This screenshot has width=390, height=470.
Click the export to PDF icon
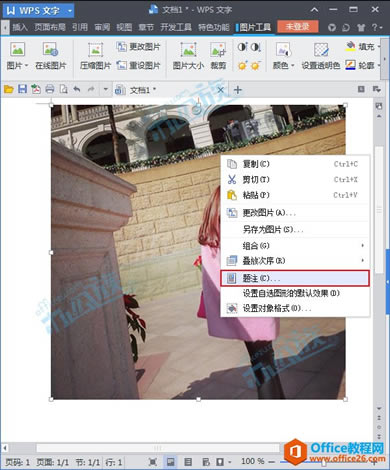tap(36, 89)
